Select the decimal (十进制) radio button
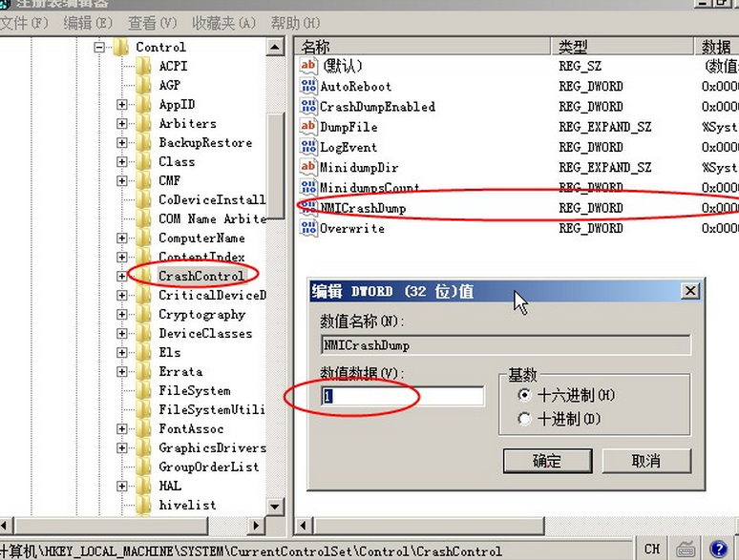This screenshot has width=739, height=560. (523, 419)
